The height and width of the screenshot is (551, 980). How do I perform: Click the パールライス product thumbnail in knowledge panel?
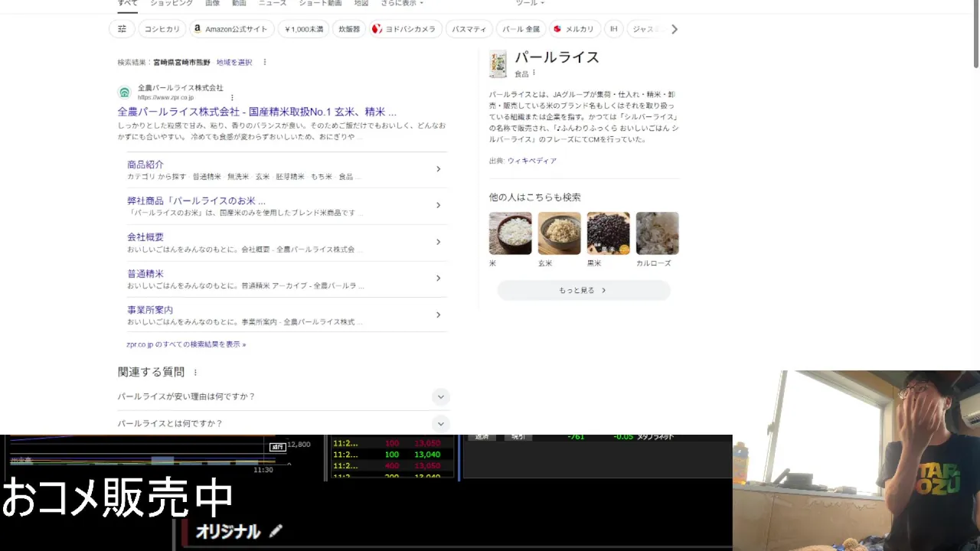click(x=498, y=64)
